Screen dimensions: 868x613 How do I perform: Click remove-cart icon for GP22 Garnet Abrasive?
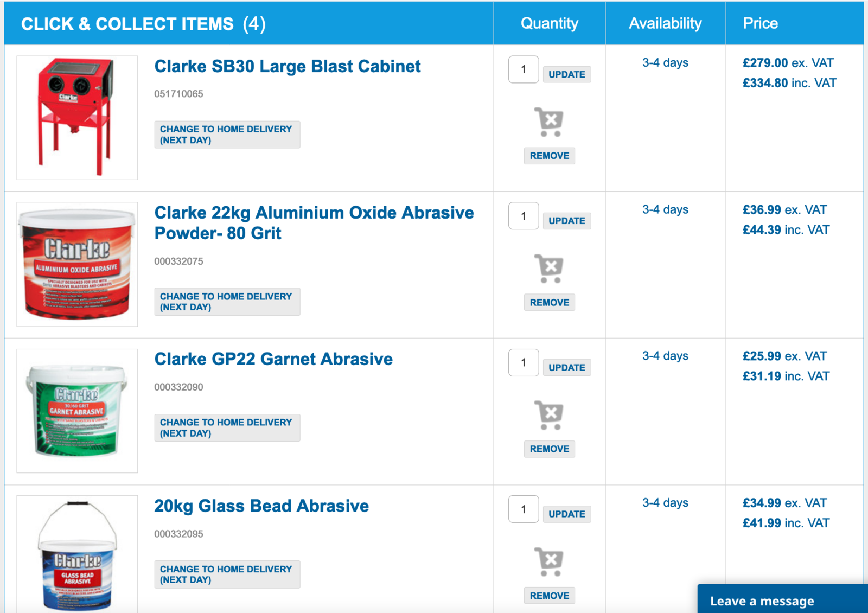coord(549,415)
